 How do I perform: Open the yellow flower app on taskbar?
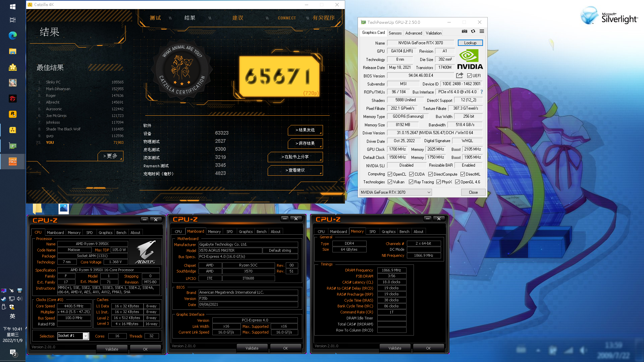pyautogui.click(x=12, y=67)
